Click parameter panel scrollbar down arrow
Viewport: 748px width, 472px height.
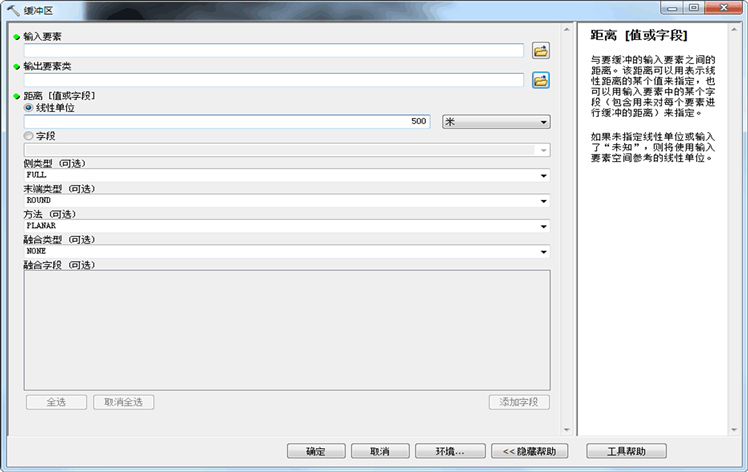(567, 430)
